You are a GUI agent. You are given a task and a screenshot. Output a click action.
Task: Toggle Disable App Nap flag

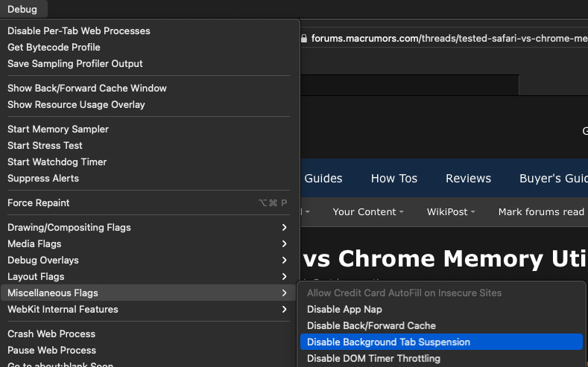click(344, 309)
